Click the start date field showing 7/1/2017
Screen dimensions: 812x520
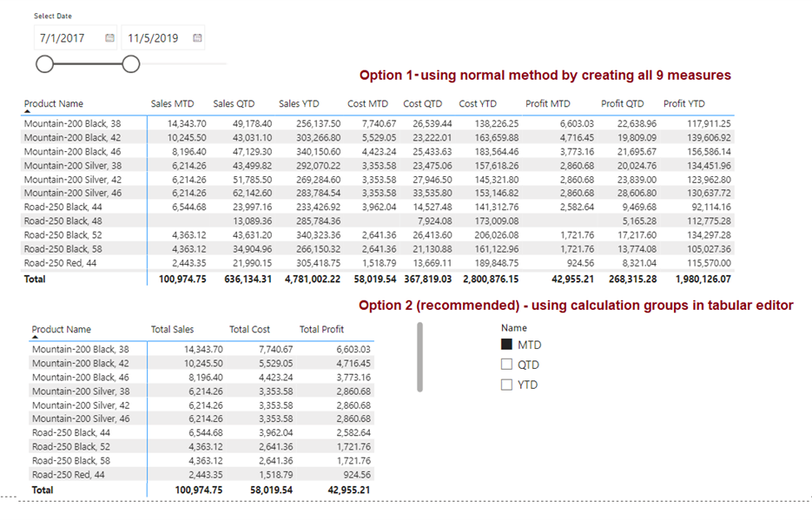point(68,38)
